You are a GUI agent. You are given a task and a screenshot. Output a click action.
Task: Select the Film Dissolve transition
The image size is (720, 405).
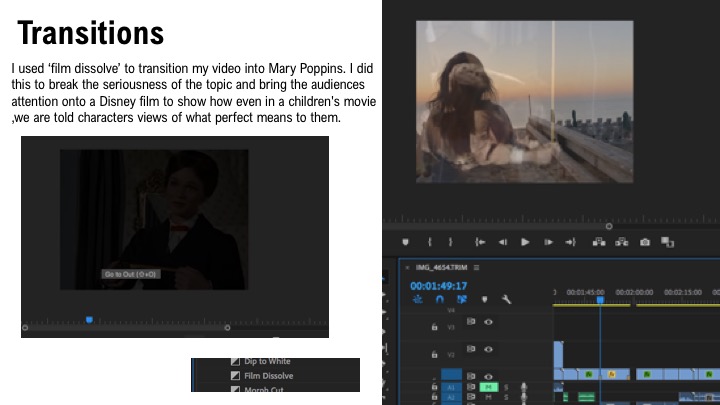(x=268, y=376)
